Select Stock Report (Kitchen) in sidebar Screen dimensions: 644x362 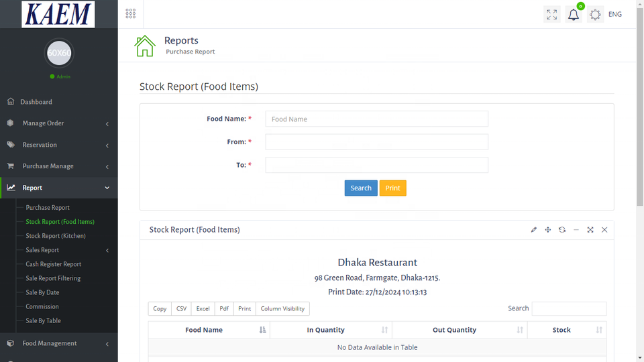[x=56, y=236]
